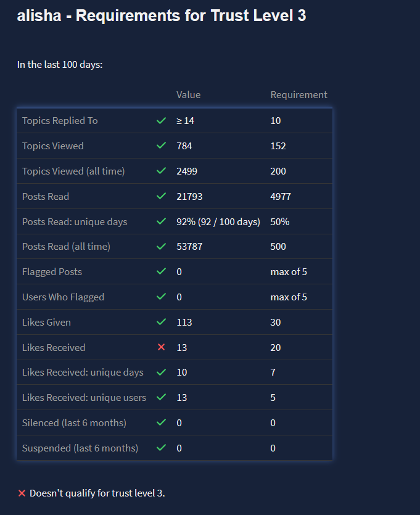
Task: Click the green check in Silenced (last 6 months) row
Action: pos(162,423)
